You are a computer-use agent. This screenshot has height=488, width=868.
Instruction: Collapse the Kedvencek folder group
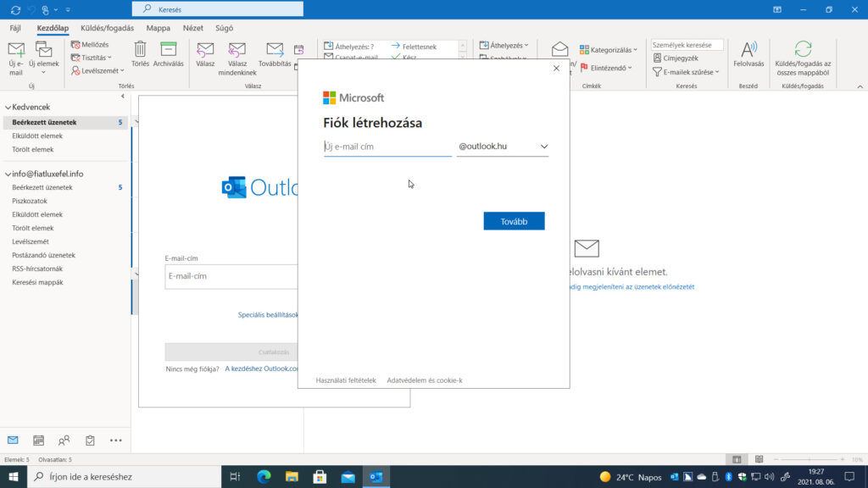8,108
